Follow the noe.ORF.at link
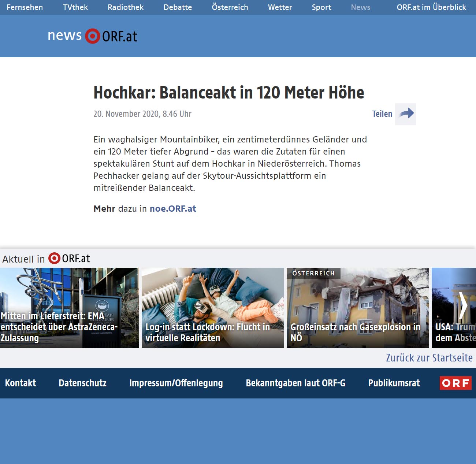This screenshot has height=464, width=476. 173,209
